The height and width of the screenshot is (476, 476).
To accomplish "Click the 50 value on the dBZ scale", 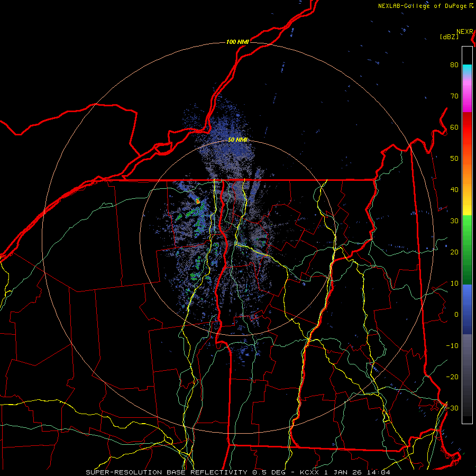I will pos(454,159).
